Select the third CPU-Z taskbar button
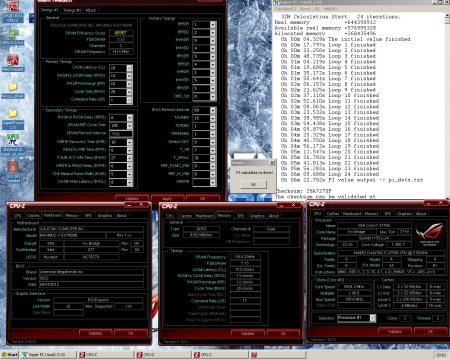This screenshot has height=360, width=450. [x=221, y=355]
